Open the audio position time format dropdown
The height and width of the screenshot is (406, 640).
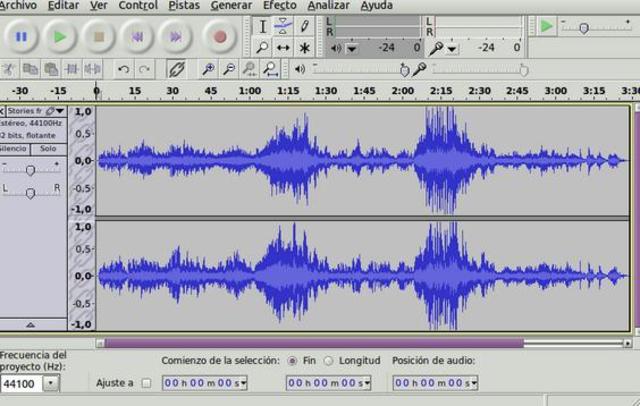click(x=473, y=383)
